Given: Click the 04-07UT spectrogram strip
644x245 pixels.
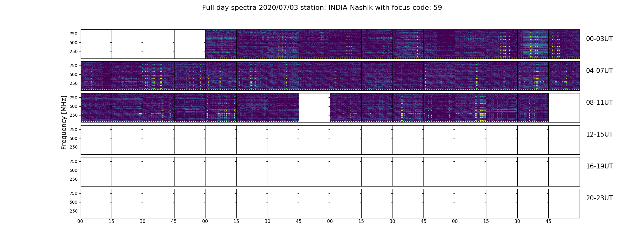Looking at the screenshot, I should point(330,76).
